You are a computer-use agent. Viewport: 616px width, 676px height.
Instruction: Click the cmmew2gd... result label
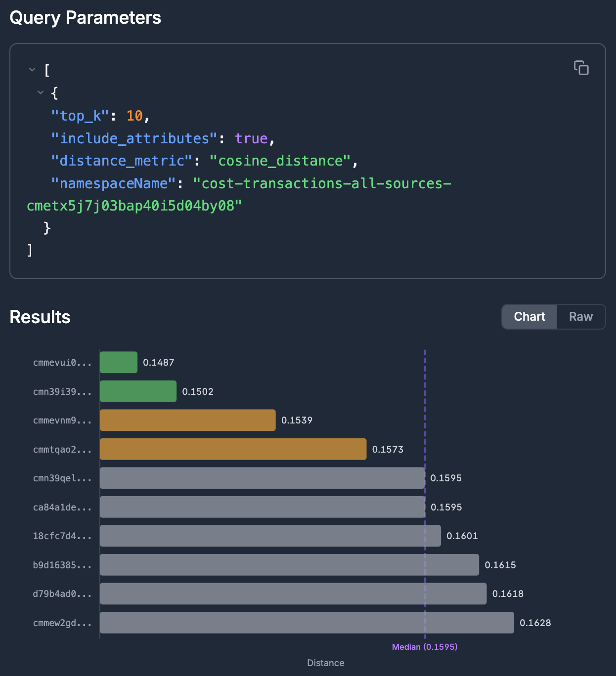tap(62, 623)
